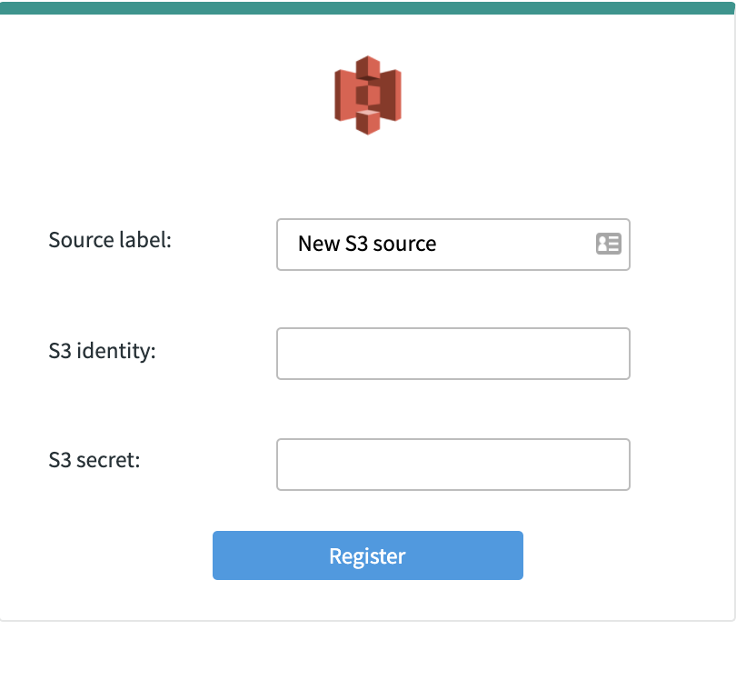Click the right wing of S3 logo
The image size is (736, 700).
[391, 95]
